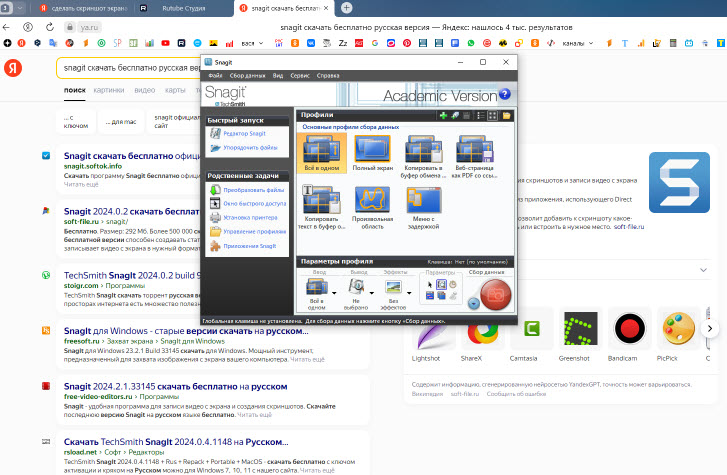Open the 'Справка' menu
This screenshot has width=727, height=475.
pyautogui.click(x=328, y=76)
